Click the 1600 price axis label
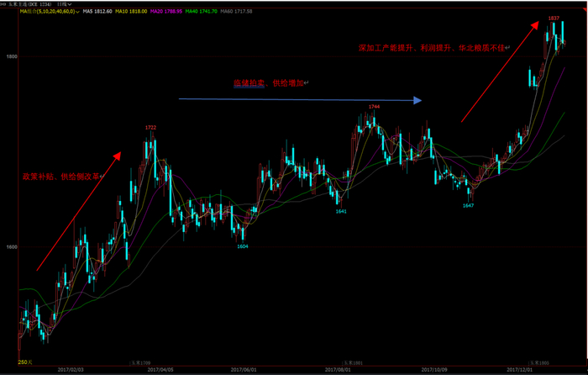588x375 pixels. click(x=12, y=247)
